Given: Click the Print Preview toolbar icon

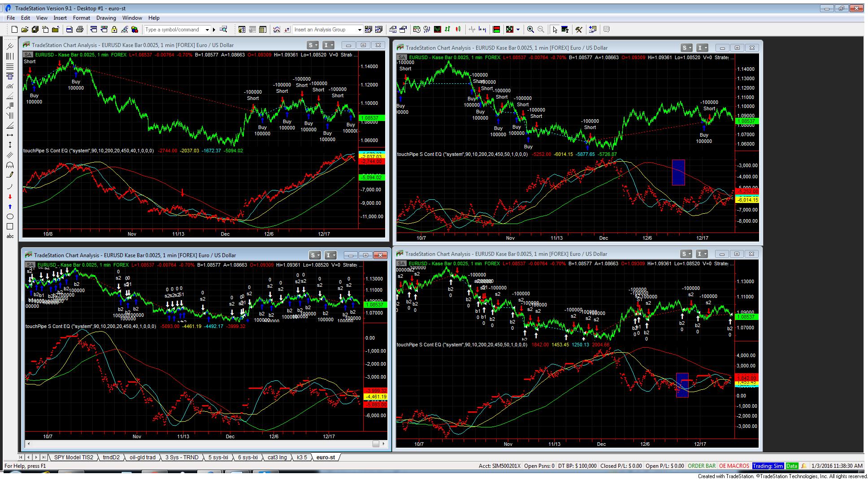Looking at the screenshot, I should click(x=69, y=30).
